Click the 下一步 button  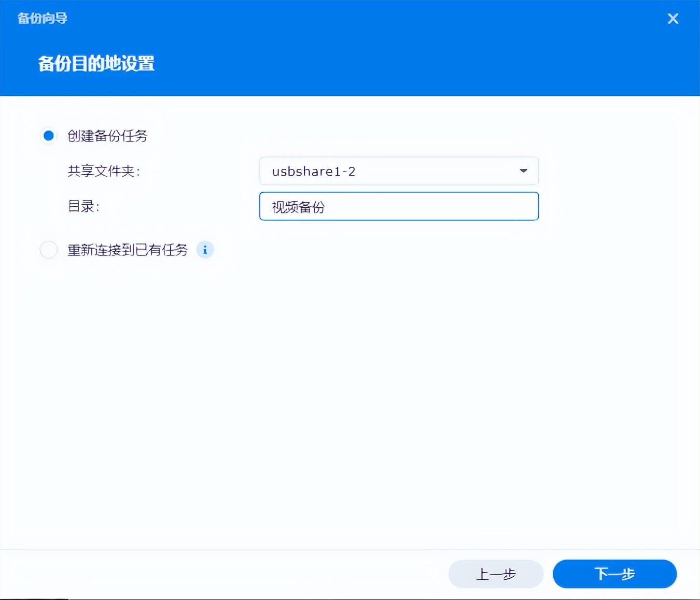[x=614, y=574]
